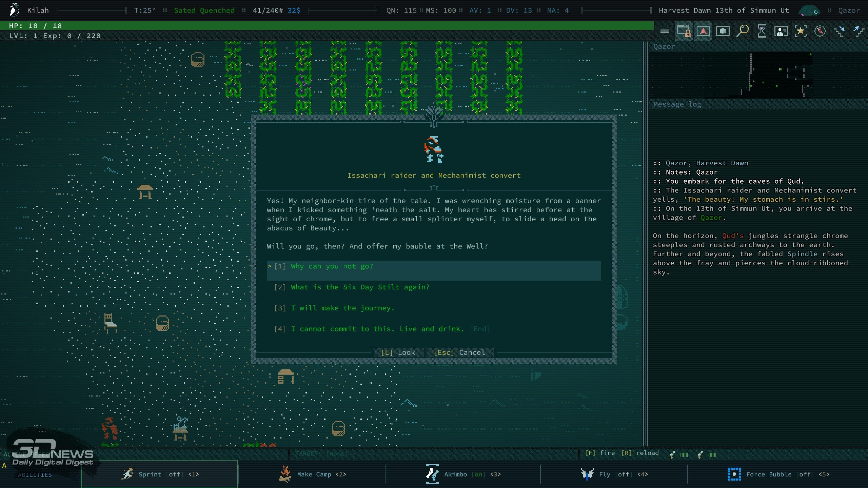Open the hamburger main menu
This screenshot has height=488, width=868.
click(x=664, y=31)
